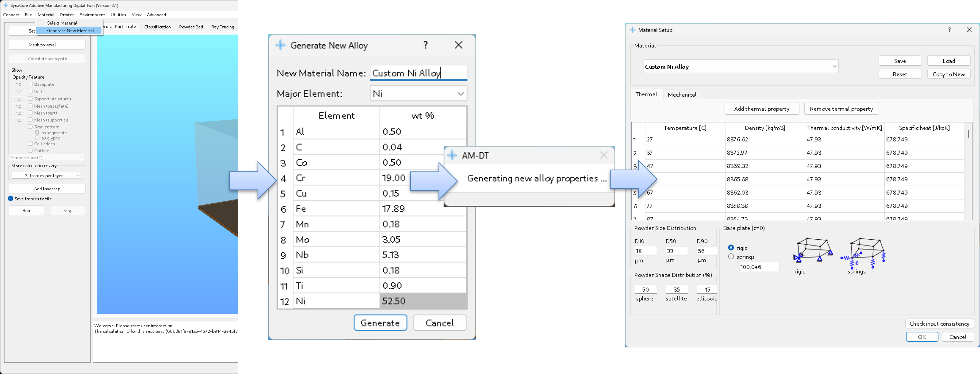Click the Run button

point(26,210)
